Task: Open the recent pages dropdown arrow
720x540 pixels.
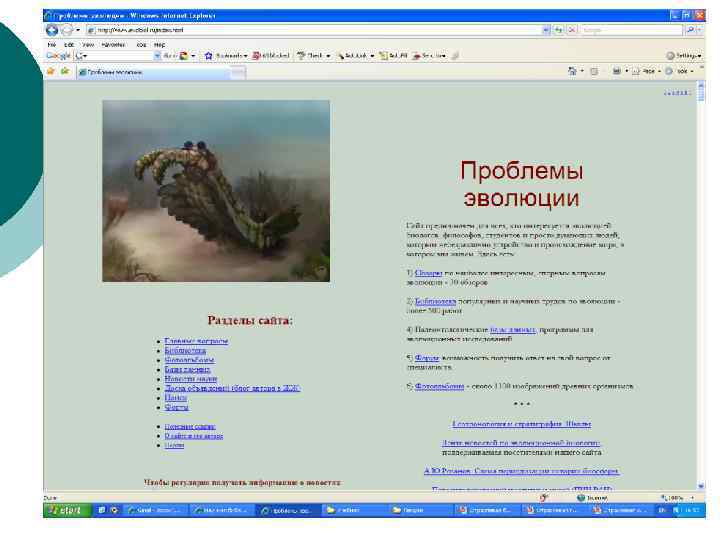Action: coord(78,30)
